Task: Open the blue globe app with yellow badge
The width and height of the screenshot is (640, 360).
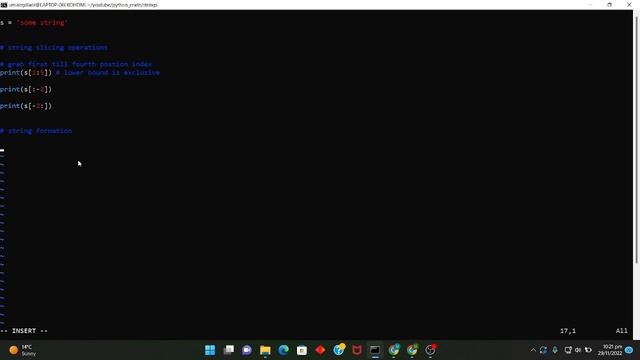Action: pos(339,349)
